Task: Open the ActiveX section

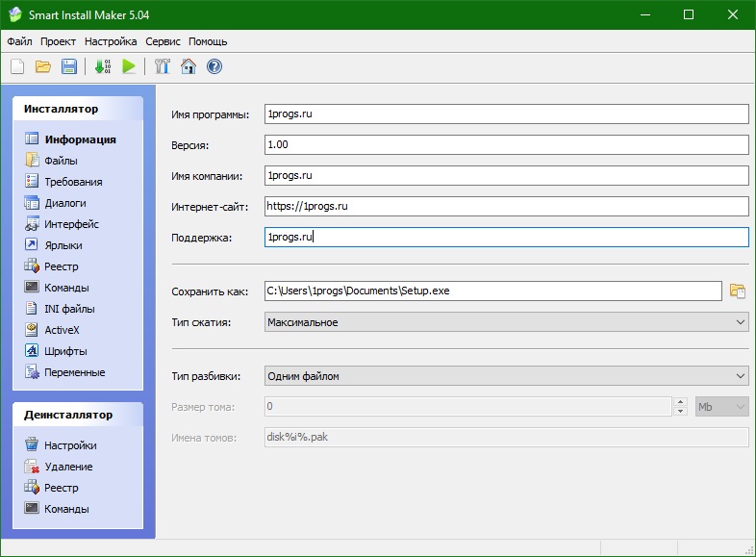Action: coord(52,330)
